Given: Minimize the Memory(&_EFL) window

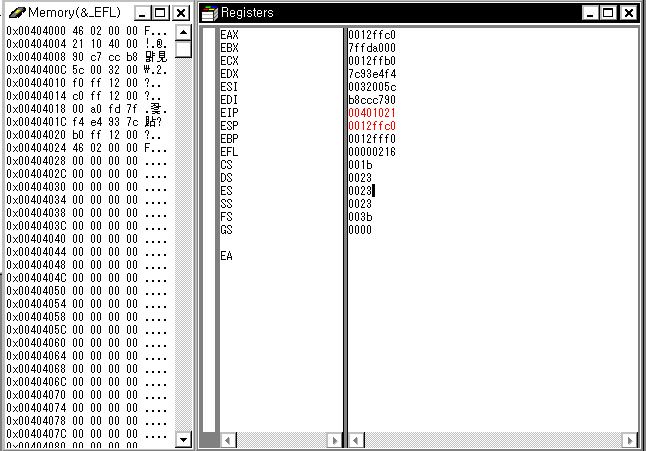Looking at the screenshot, I should click(142, 13).
